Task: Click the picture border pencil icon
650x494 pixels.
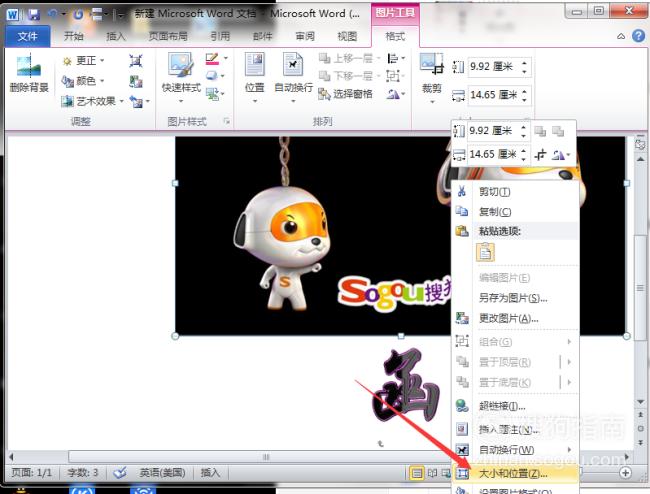Action: (213, 58)
